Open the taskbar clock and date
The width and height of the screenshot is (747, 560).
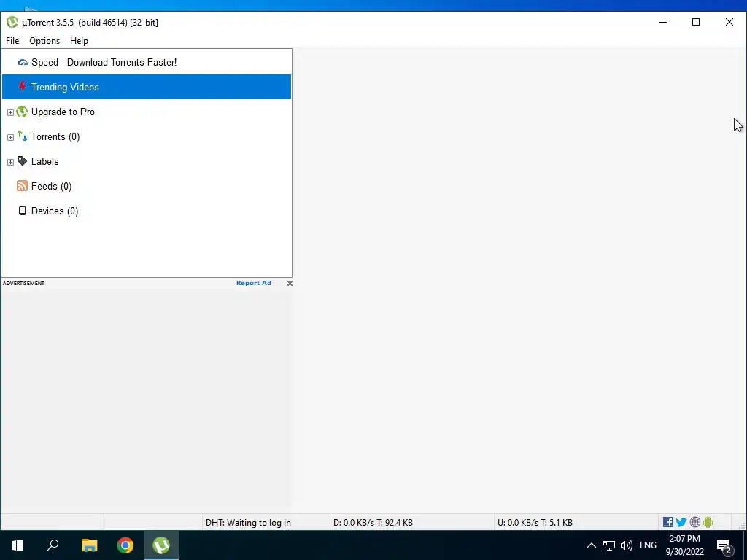coord(684,545)
